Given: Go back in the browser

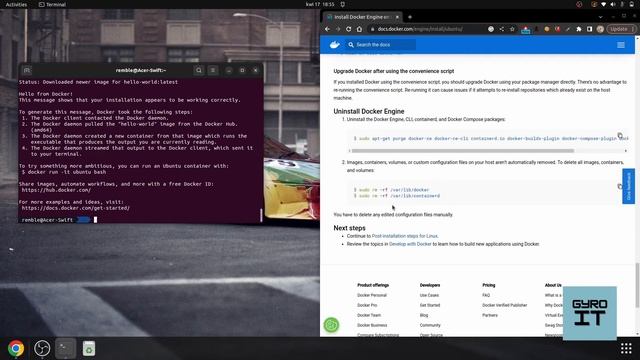Looking at the screenshot, I should 327,29.
